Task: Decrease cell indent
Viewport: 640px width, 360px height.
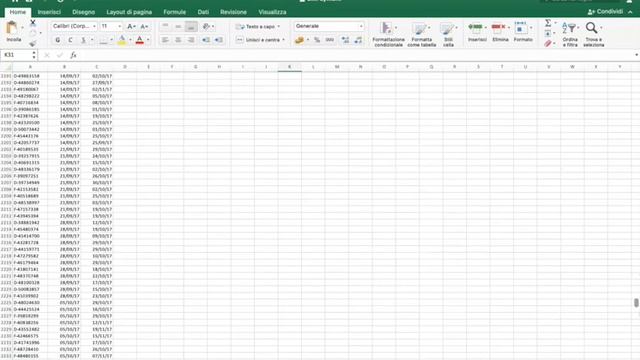Action: [x=206, y=40]
